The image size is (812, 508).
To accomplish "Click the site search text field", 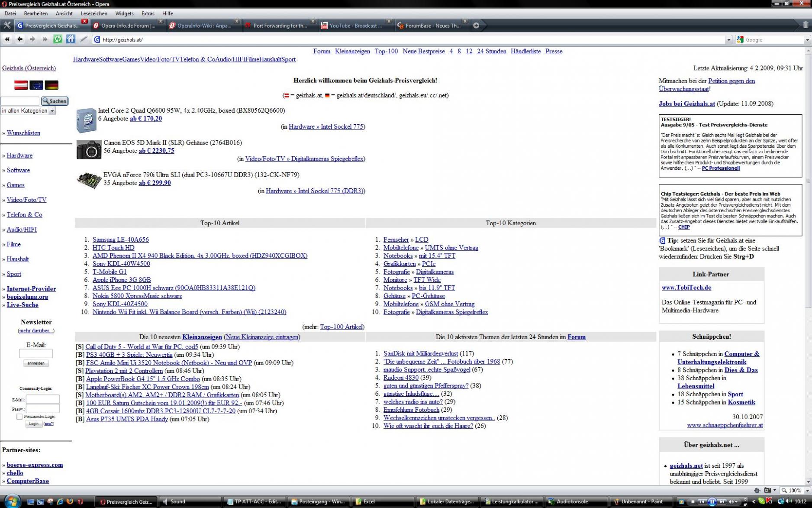I will pos(20,101).
